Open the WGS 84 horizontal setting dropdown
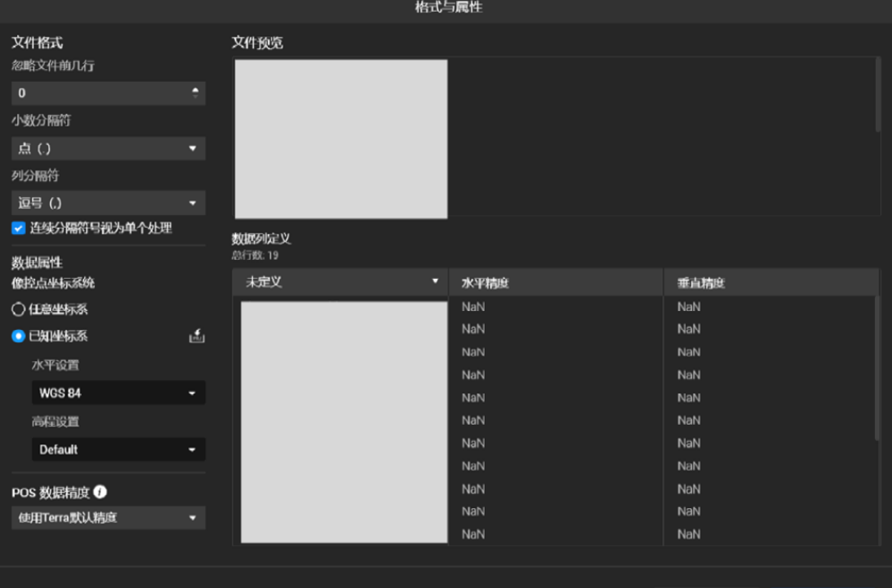The image size is (892, 588). click(x=118, y=393)
